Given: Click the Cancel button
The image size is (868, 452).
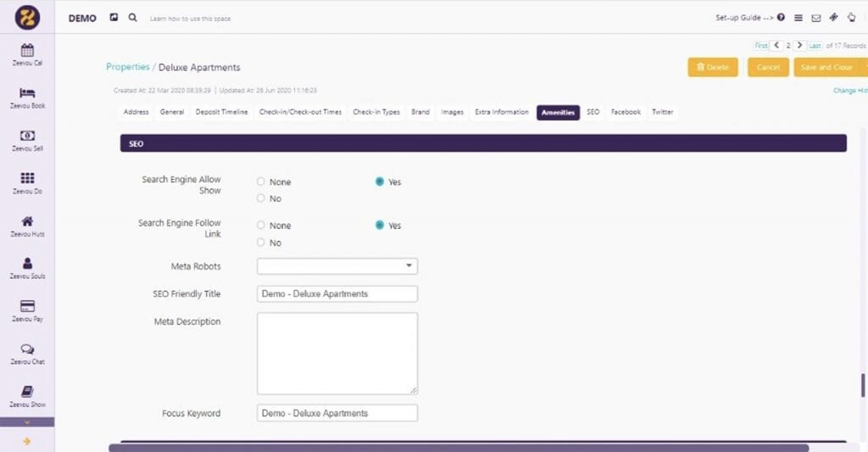Looking at the screenshot, I should 768,67.
